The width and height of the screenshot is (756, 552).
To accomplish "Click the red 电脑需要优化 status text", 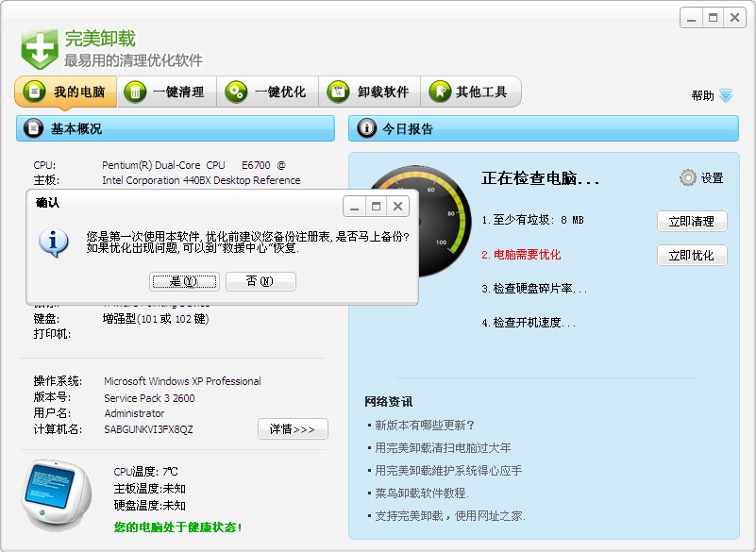I will (521, 255).
